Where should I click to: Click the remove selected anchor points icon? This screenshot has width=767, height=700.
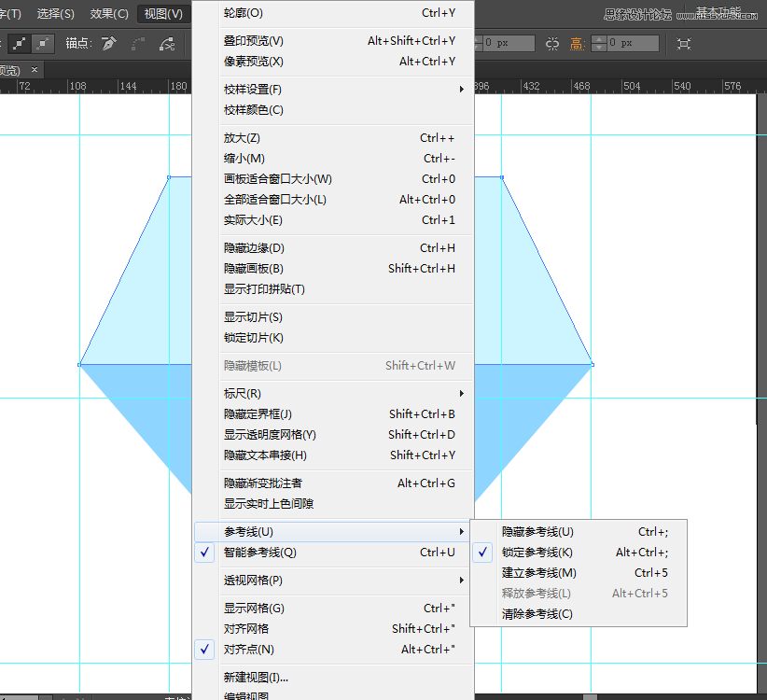108,42
